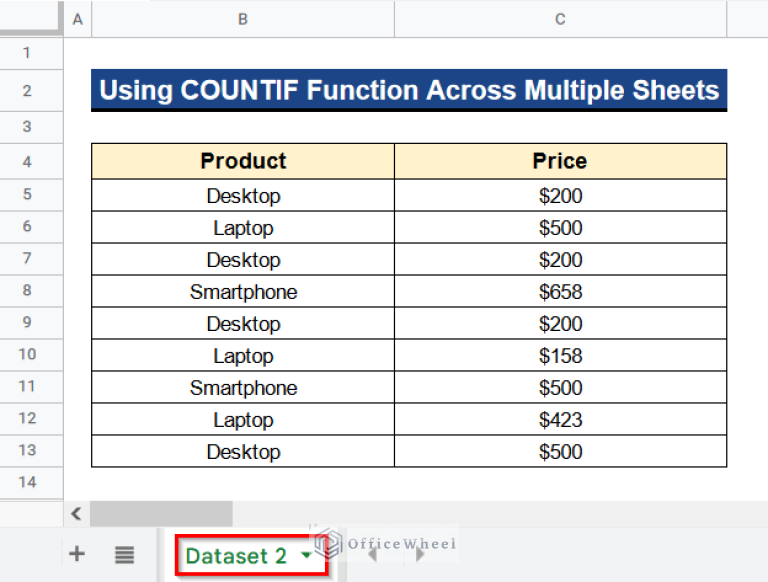768x582 pixels.
Task: Select row 13 header
Action: coord(27,451)
